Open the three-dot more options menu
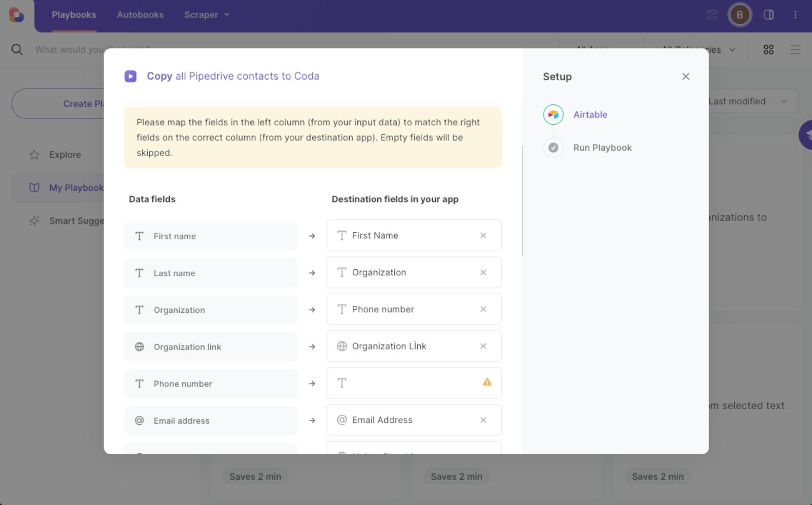Image resolution: width=812 pixels, height=505 pixels. coord(795,15)
